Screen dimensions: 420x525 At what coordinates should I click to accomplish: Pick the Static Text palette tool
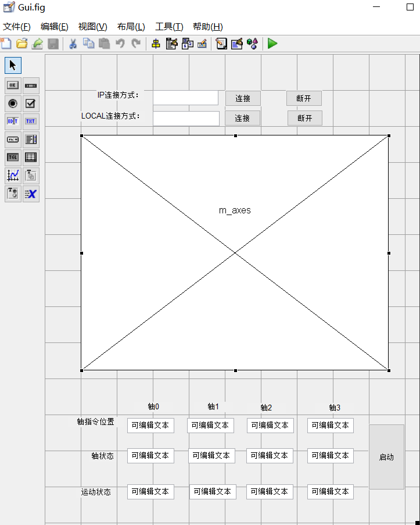pyautogui.click(x=31, y=121)
